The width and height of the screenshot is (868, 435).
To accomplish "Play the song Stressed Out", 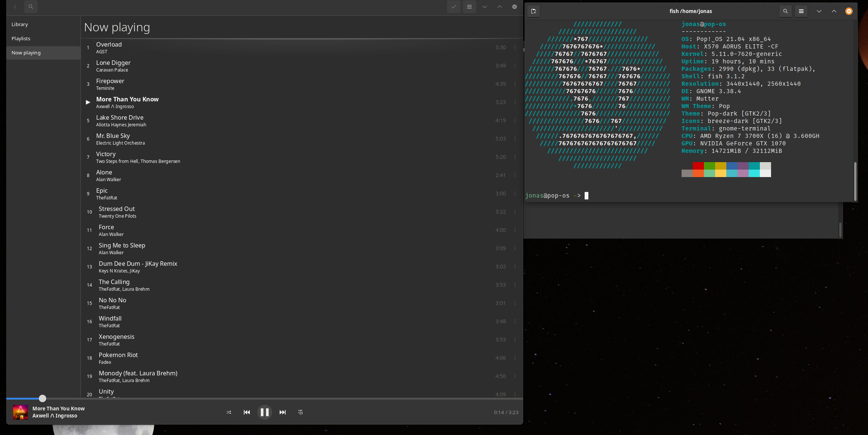I will 117,209.
